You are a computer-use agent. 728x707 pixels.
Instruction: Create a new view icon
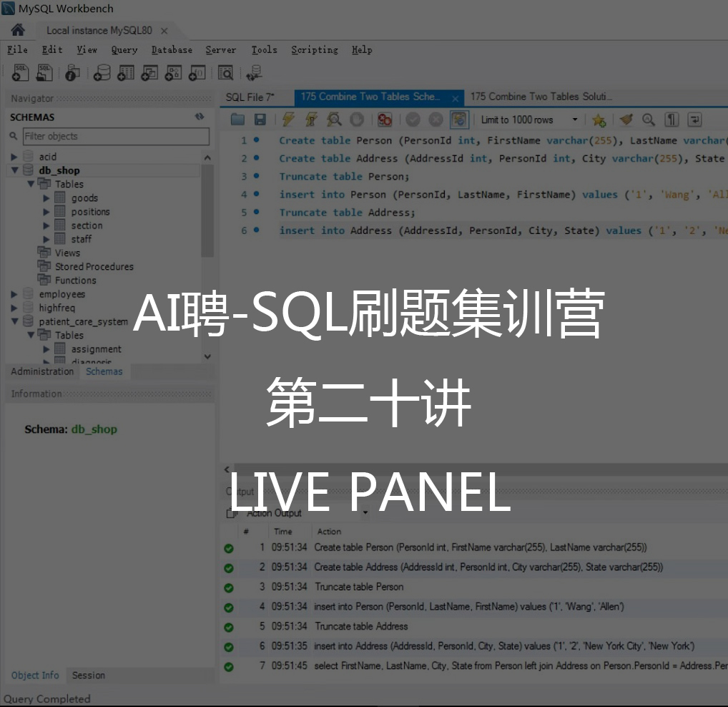click(149, 73)
